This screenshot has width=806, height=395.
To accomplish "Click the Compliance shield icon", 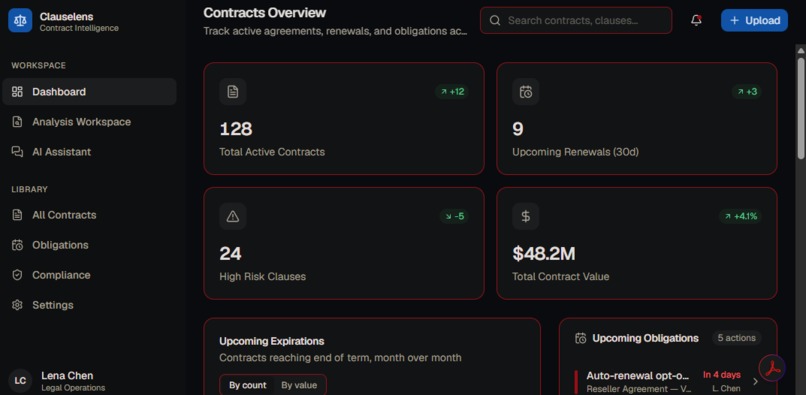I will (17, 275).
